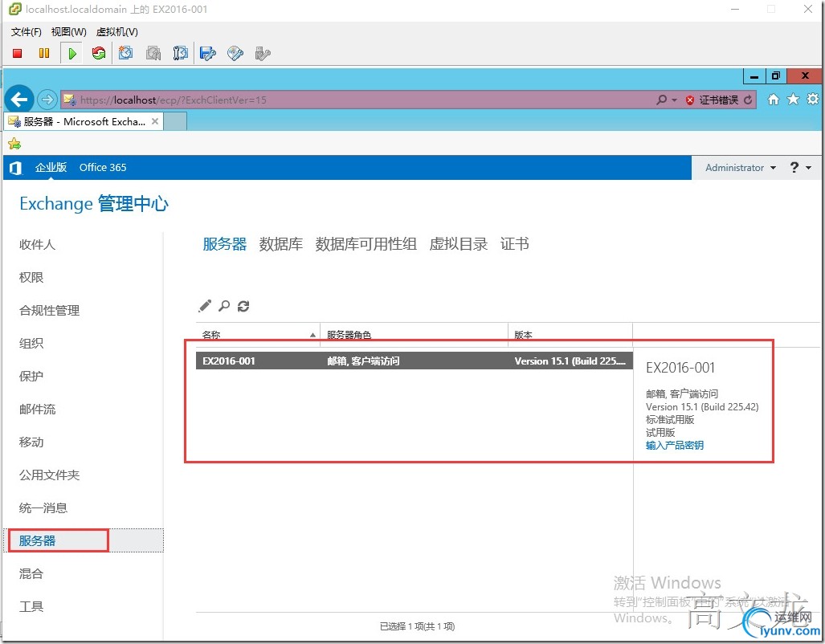Minimize the inner browser window
Image resolution: width=825 pixels, height=644 pixels.
click(754, 76)
